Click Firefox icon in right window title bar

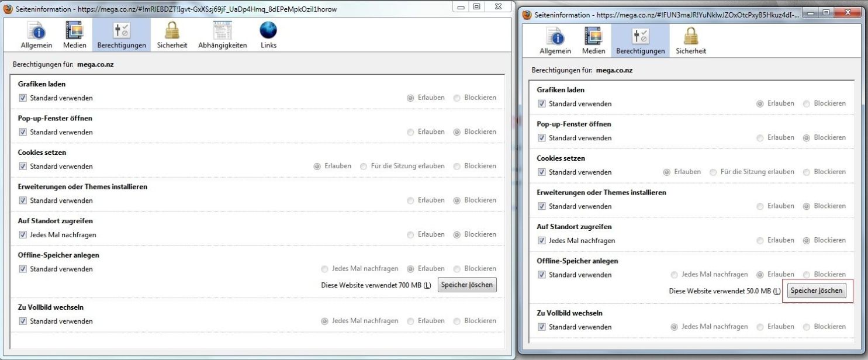(x=527, y=15)
